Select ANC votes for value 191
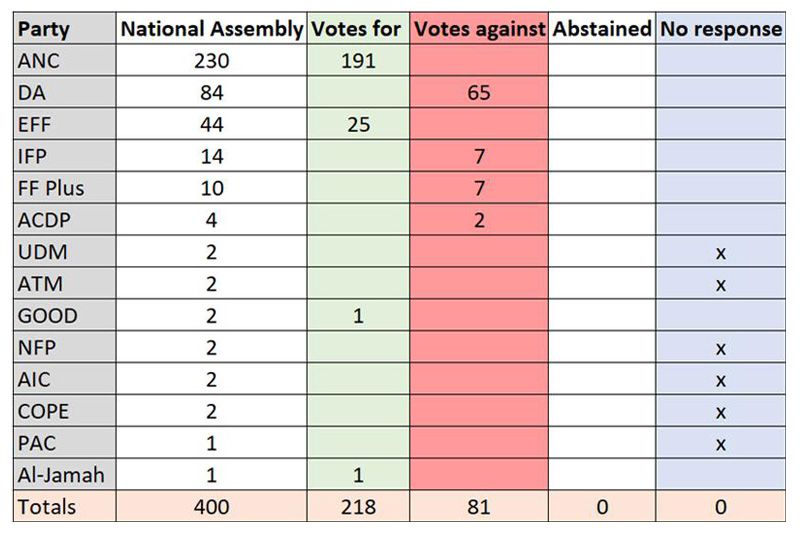 pyautogui.click(x=357, y=61)
